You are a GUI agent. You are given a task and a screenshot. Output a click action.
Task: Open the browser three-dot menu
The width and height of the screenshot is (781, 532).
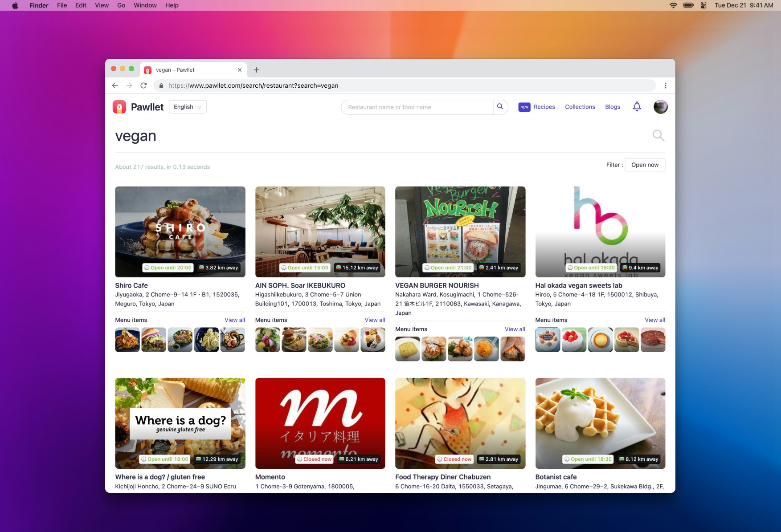click(665, 85)
